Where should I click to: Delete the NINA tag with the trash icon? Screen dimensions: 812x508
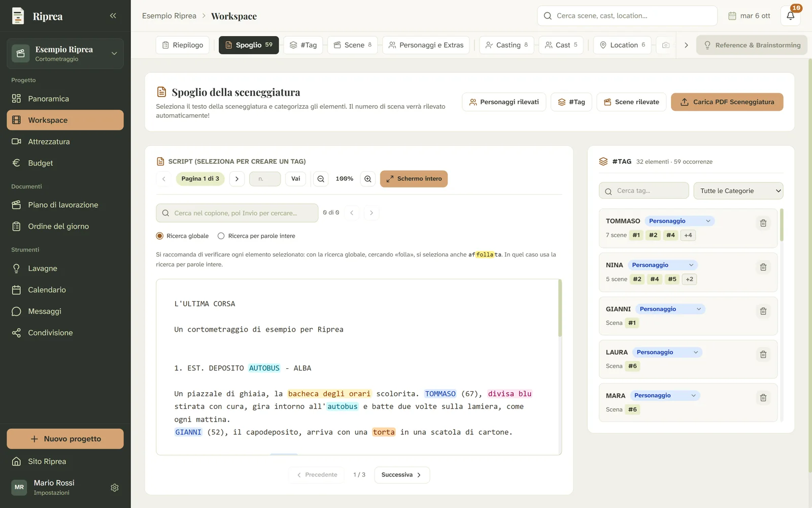pyautogui.click(x=763, y=267)
